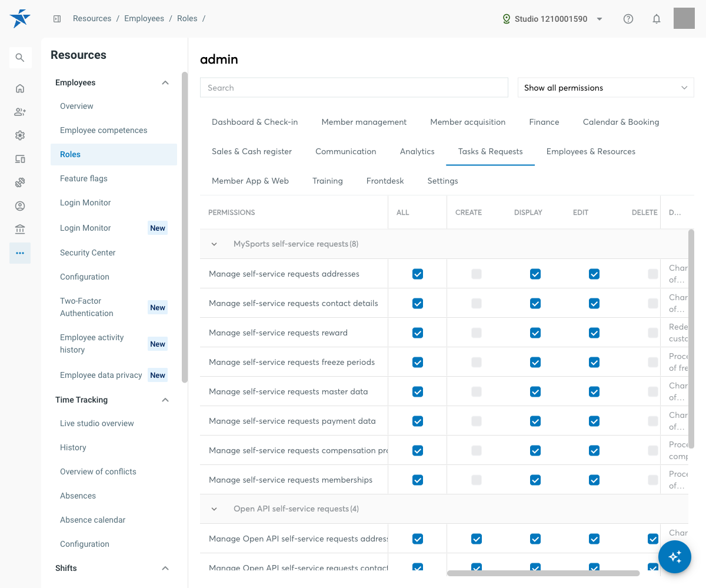Switch to Settings tab
The image size is (706, 588).
click(x=442, y=181)
